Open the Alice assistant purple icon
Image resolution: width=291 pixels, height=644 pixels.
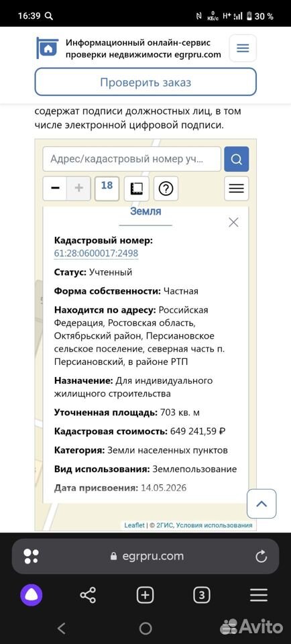point(32,595)
